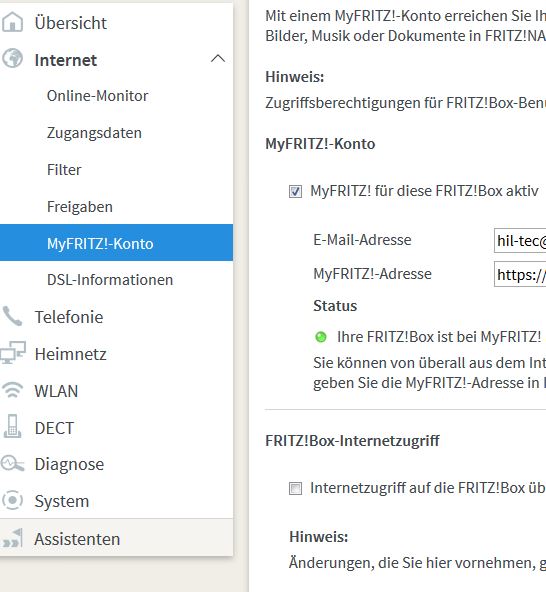546x592 pixels.
Task: Click the Internet globe icon
Action: pos(12,59)
